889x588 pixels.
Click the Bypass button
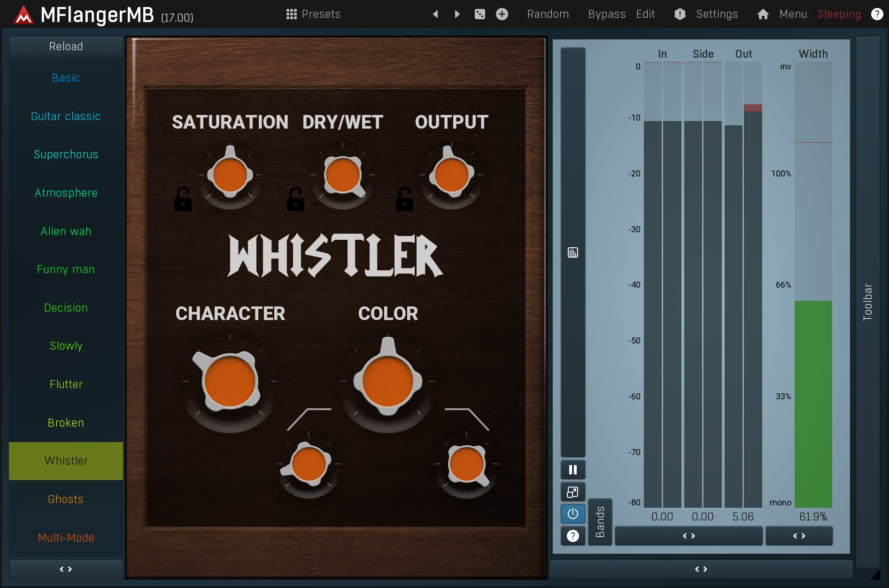coord(606,14)
